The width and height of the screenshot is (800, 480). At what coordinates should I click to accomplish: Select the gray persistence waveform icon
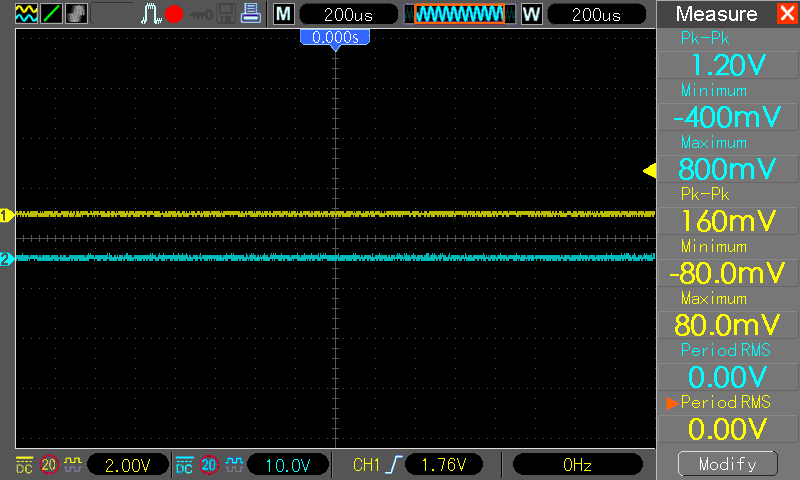click(77, 14)
